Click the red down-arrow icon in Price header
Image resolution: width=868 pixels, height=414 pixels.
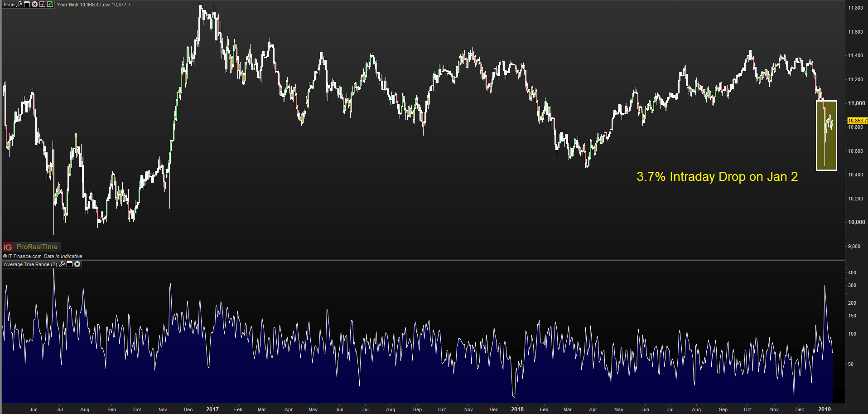42,5
